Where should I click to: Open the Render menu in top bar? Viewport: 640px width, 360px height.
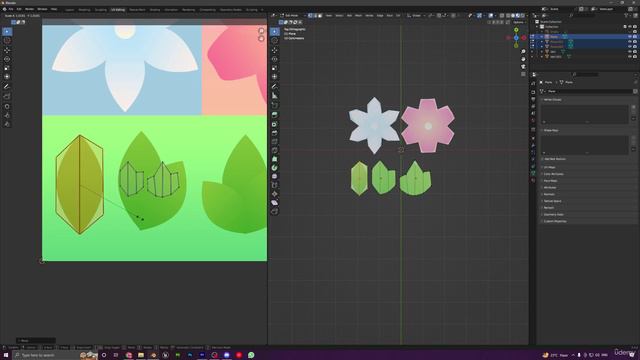pos(29,9)
